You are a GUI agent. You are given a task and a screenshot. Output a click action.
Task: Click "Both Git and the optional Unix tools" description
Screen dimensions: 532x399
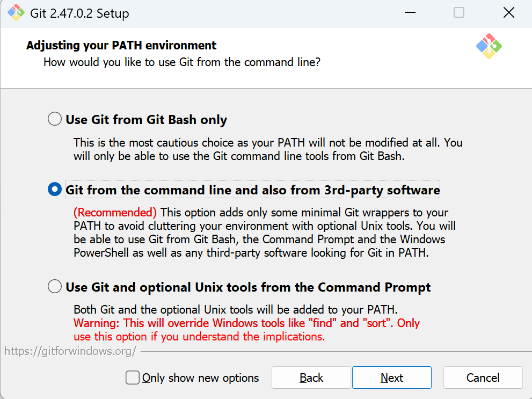pyautogui.click(x=235, y=310)
